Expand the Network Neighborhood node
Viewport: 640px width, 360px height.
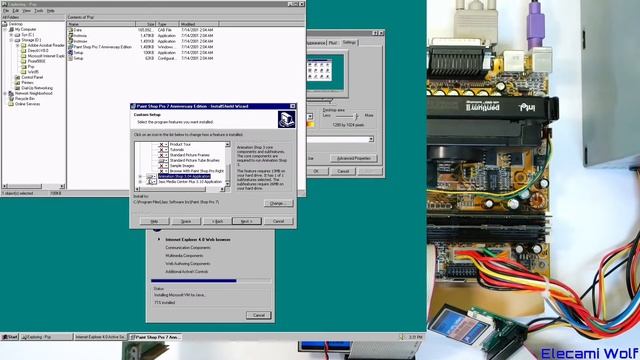tap(5, 93)
